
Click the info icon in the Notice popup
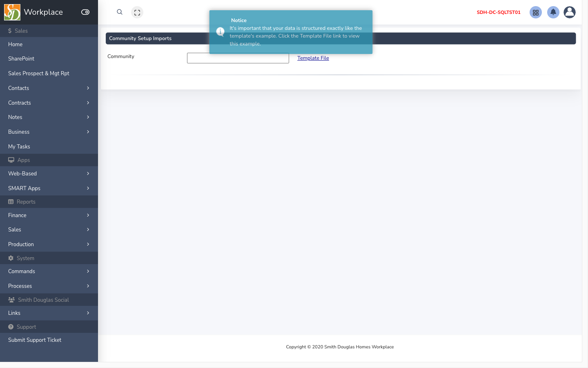[x=220, y=31]
